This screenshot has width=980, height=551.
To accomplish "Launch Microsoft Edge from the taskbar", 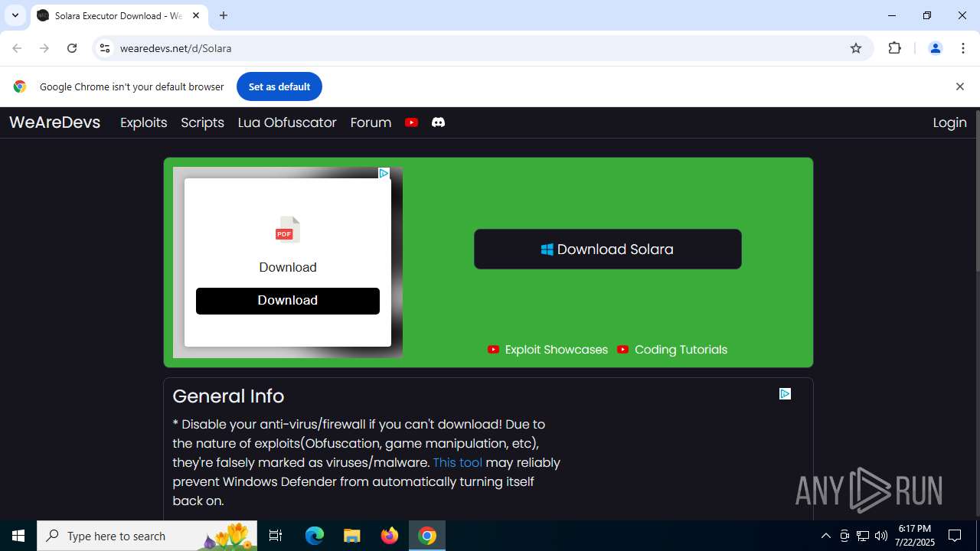I will point(315,536).
